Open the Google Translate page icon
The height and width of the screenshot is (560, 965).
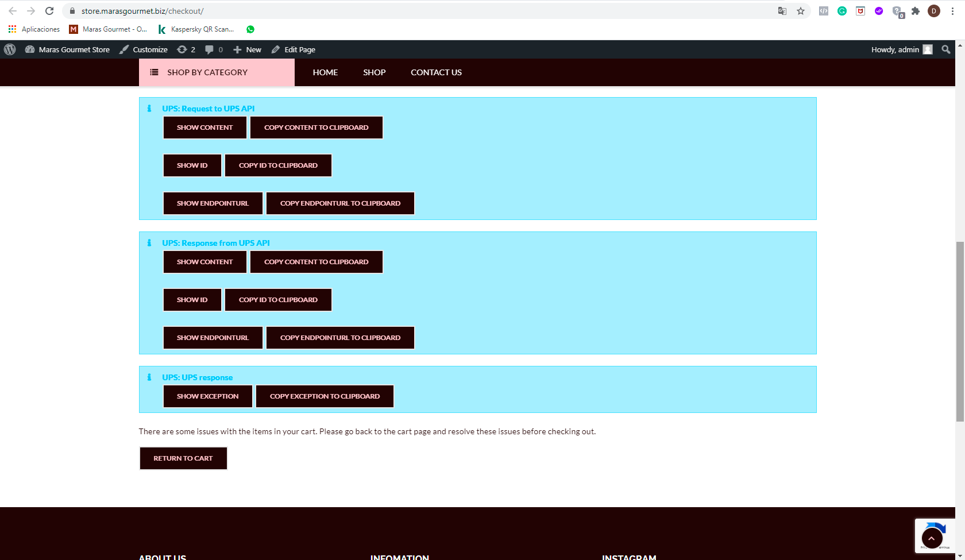[782, 11]
